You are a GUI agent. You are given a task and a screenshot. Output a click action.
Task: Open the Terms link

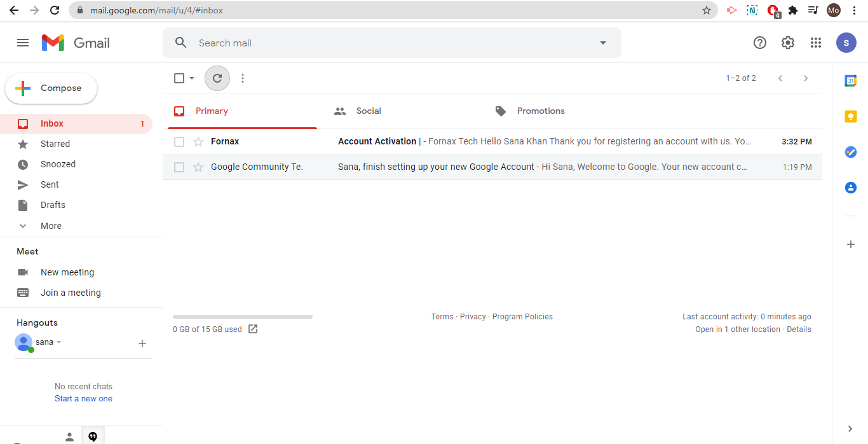(x=442, y=317)
